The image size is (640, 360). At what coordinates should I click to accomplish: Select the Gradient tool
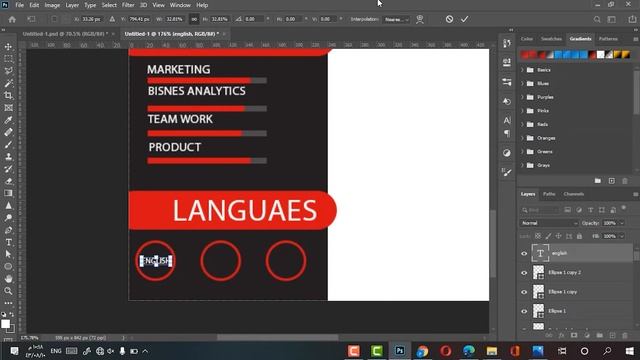point(8,193)
